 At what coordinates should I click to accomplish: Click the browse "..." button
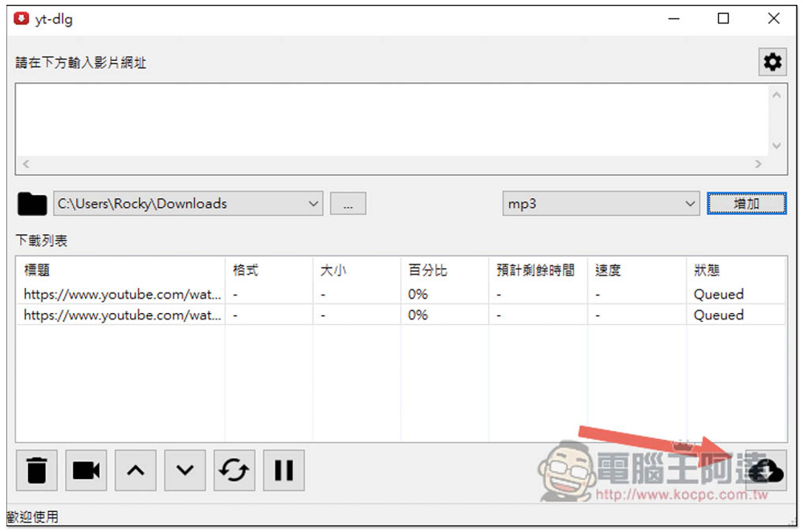[x=348, y=204]
